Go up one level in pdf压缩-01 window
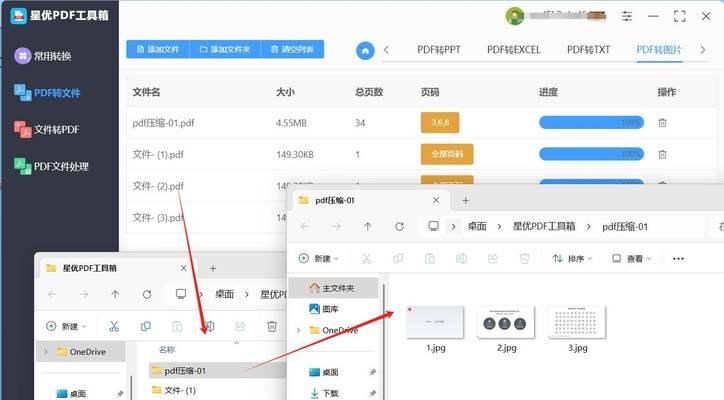724x400 pixels. tap(368, 226)
